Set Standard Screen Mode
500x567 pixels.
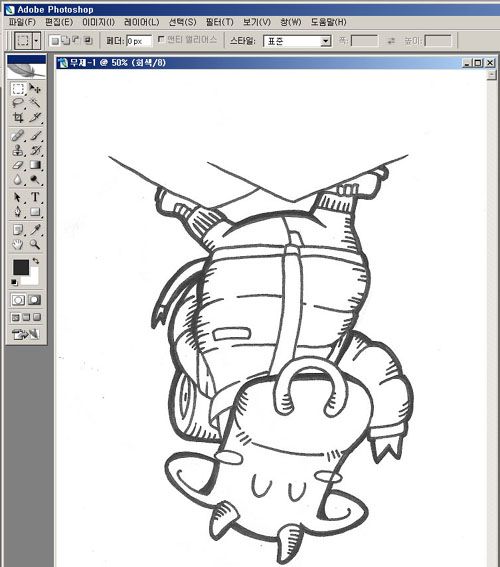coord(15,317)
